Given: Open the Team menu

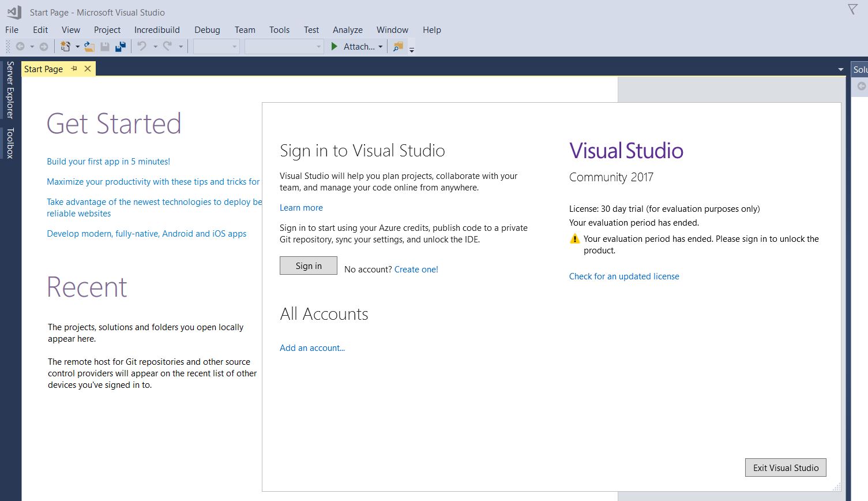Looking at the screenshot, I should (x=245, y=30).
